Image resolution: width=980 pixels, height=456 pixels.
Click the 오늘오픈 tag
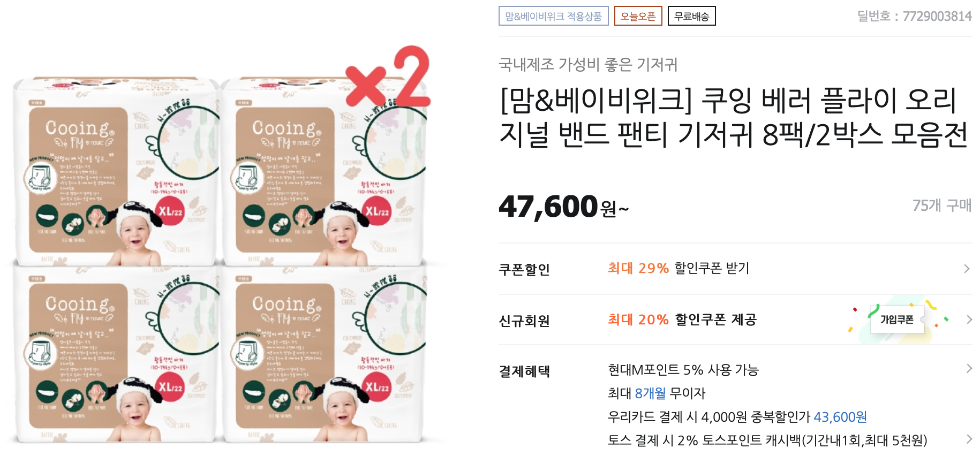tap(638, 16)
